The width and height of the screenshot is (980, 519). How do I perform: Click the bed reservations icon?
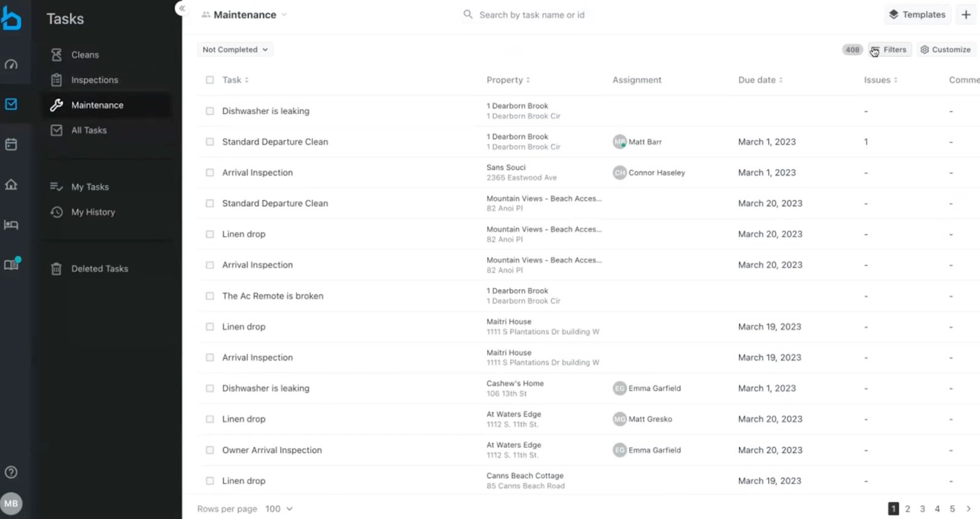(x=11, y=225)
